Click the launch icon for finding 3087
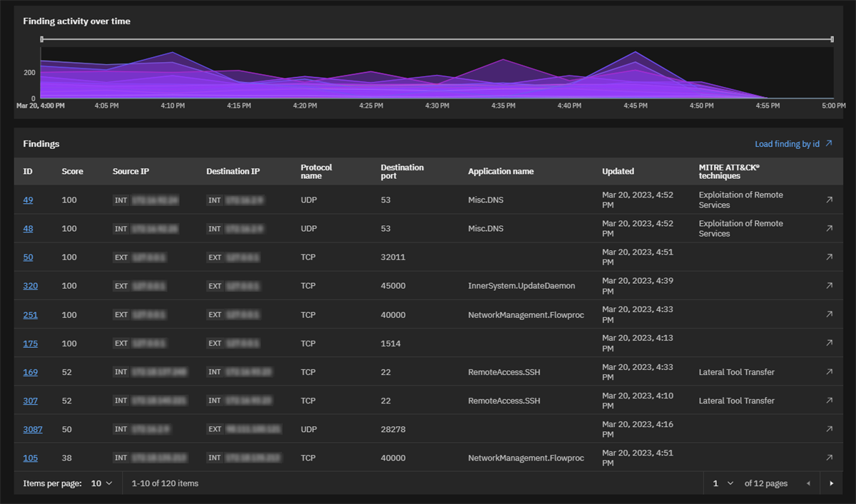 (828, 428)
